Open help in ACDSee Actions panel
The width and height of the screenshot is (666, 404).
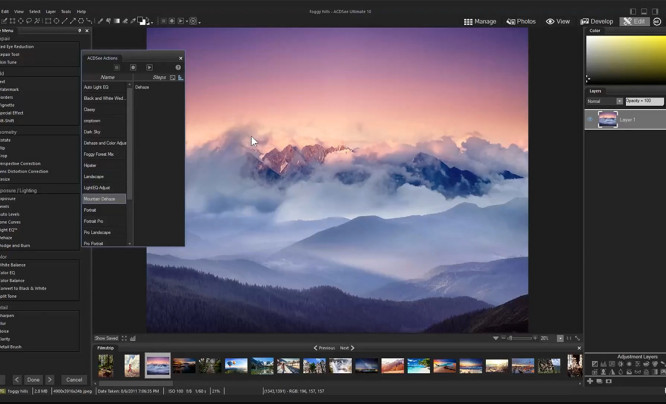(x=178, y=68)
